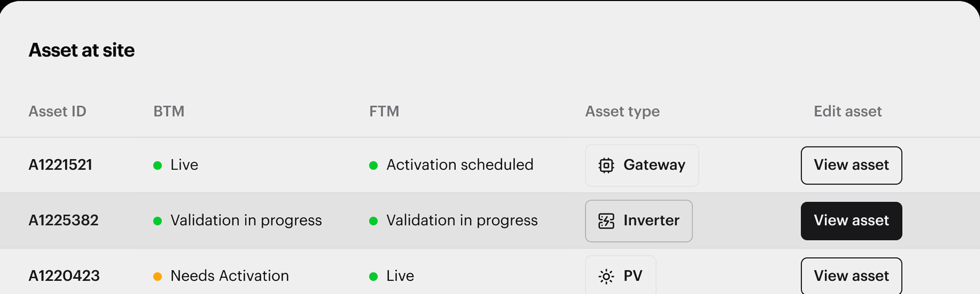Click green dot beside Activation scheduled
980x294 pixels.
pos(373,166)
